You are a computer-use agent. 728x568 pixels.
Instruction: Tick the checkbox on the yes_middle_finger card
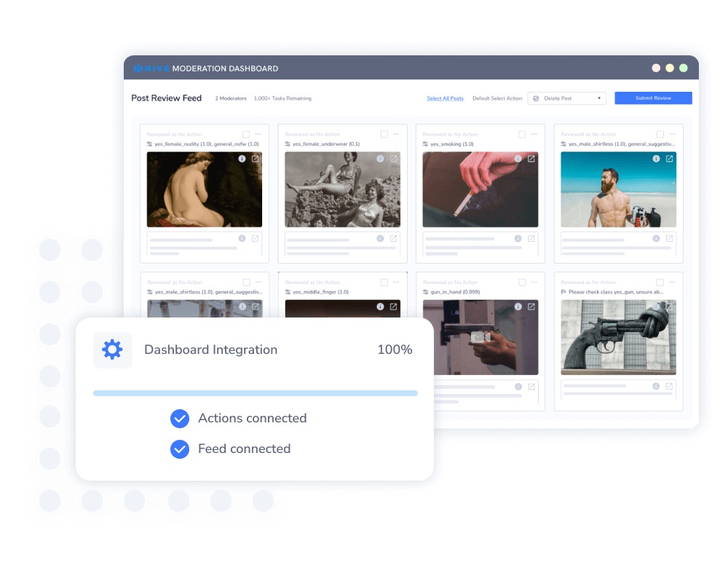pyautogui.click(x=384, y=283)
